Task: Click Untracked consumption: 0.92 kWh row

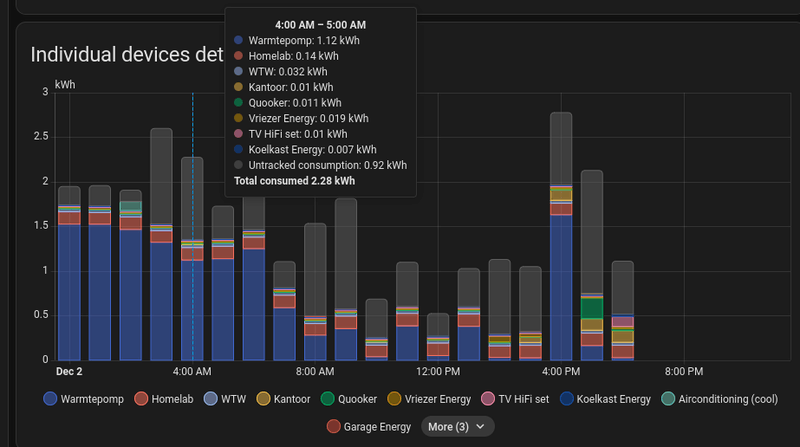Action: point(320,165)
